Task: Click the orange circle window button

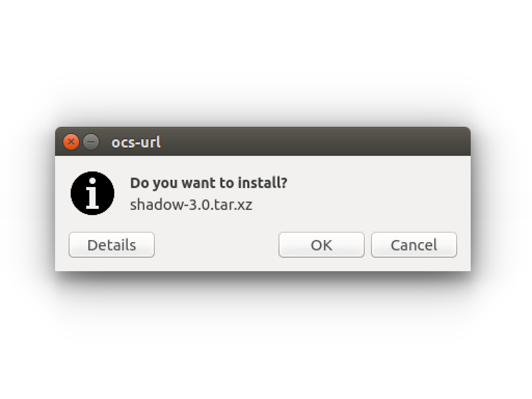Action: coord(71,142)
